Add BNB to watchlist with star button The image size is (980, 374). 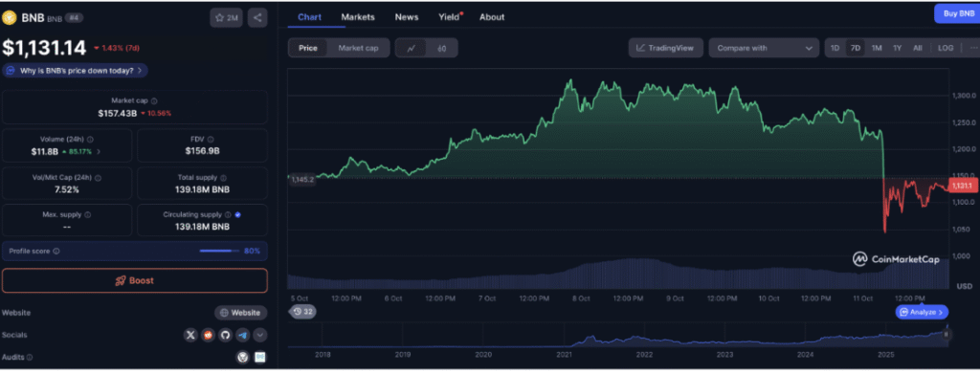(226, 18)
